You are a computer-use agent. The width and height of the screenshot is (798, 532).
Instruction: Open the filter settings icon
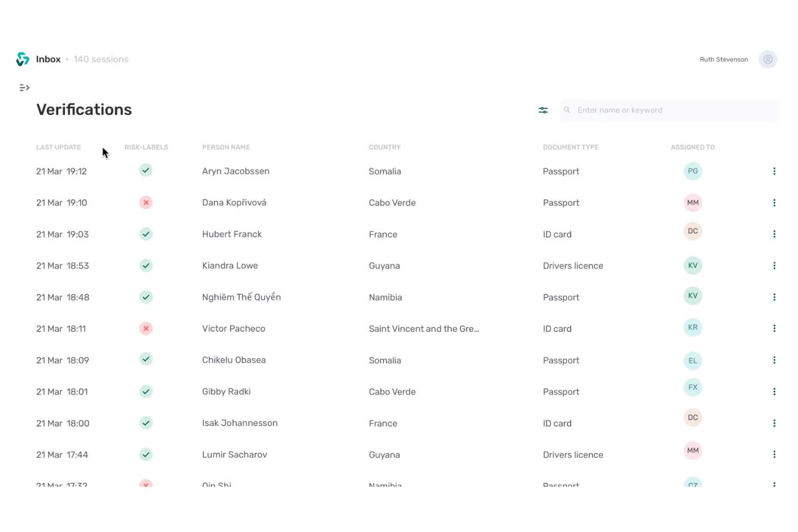543,110
